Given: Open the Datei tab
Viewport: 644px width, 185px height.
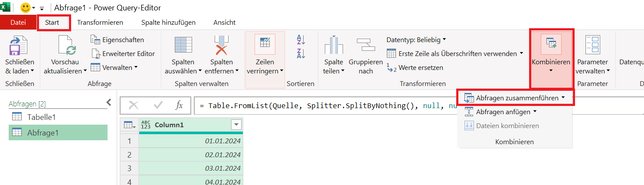Looking at the screenshot, I should click(18, 22).
